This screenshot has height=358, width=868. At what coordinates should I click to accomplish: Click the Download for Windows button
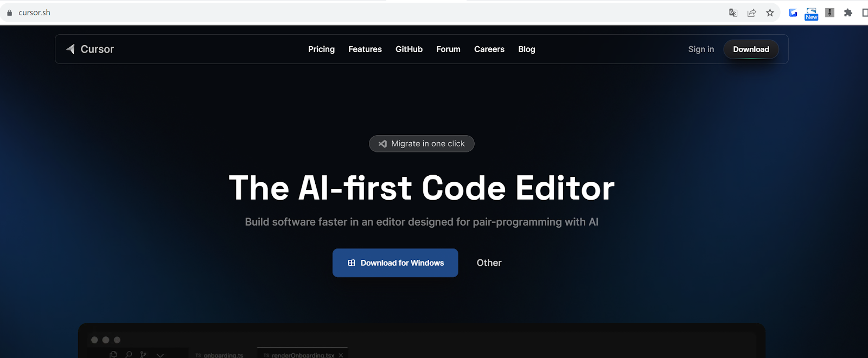tap(395, 263)
